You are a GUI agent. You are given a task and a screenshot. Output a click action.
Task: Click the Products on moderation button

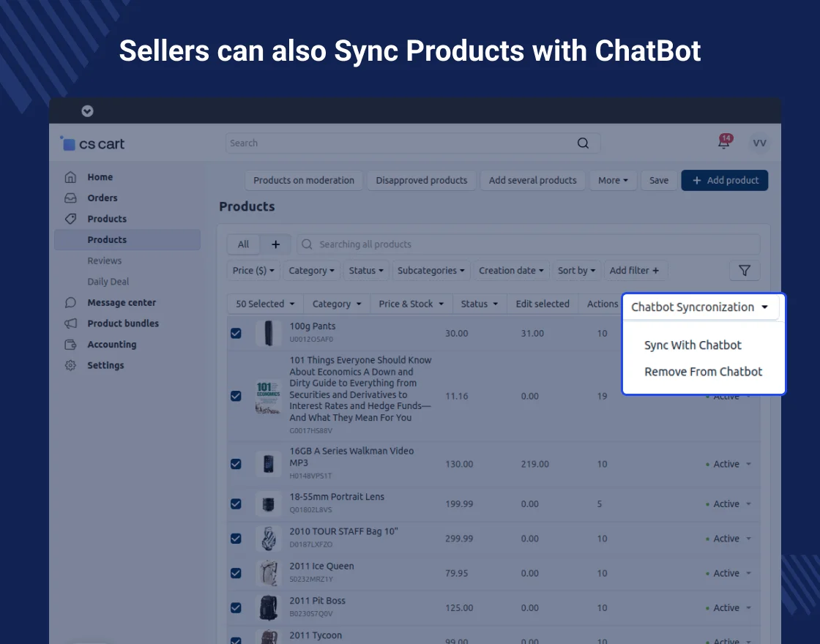pos(304,181)
